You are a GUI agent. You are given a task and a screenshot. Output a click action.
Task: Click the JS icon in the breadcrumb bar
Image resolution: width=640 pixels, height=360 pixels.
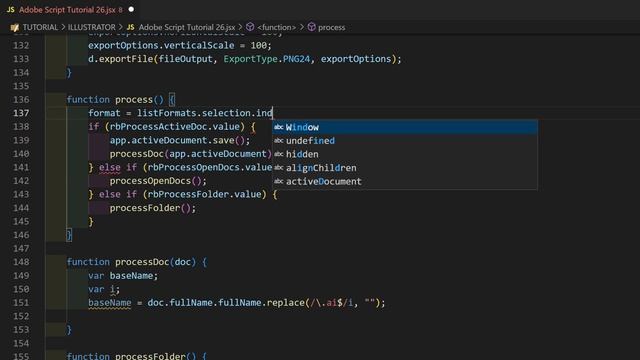[x=130, y=27]
